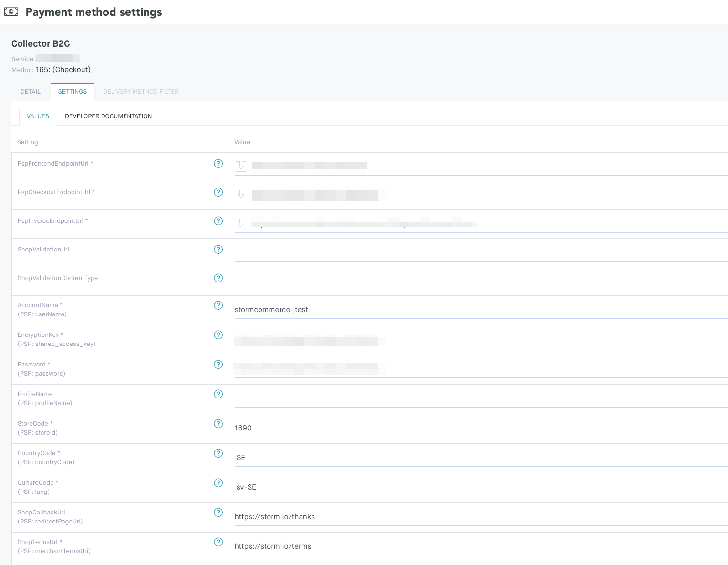Show help for Password setting

(218, 365)
